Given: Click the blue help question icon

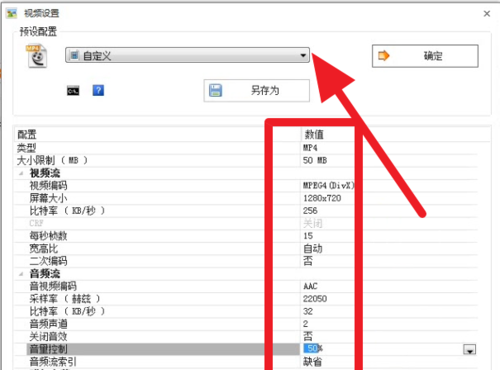Looking at the screenshot, I should (x=98, y=90).
